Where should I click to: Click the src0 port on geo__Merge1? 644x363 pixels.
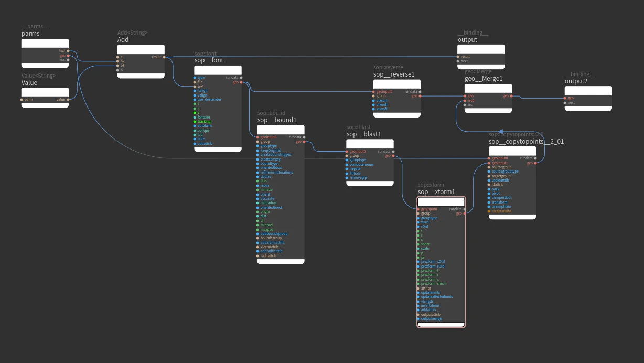(x=465, y=100)
